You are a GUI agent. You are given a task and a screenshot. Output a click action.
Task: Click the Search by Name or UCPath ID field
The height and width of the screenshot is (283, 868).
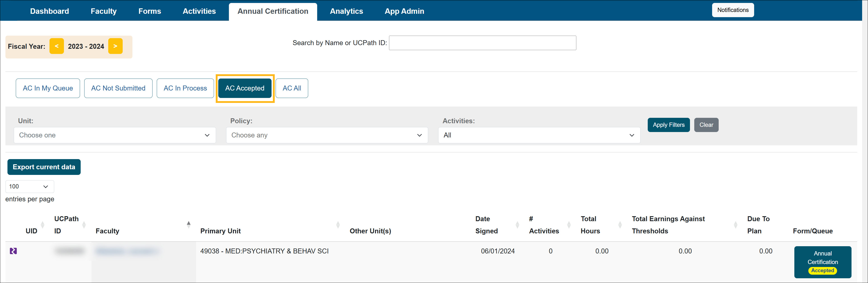(482, 43)
